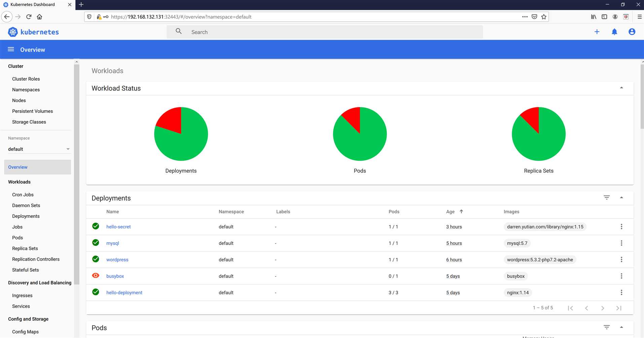Go back with browser back arrow
The width and height of the screenshot is (644, 338).
coord(7,17)
